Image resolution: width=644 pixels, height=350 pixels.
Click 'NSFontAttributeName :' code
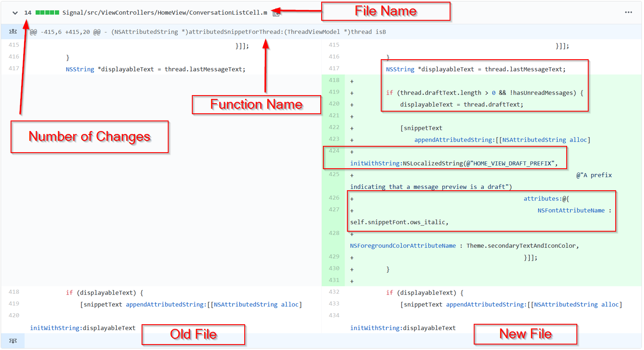[575, 211]
